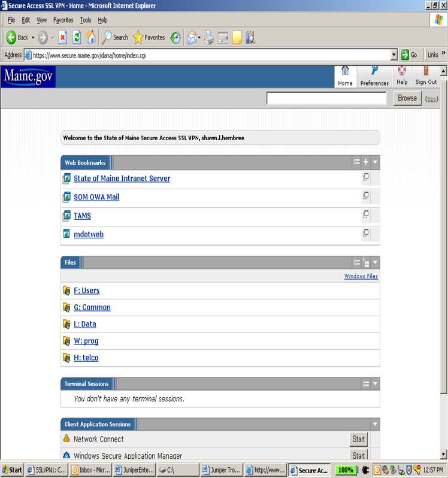Open Preferences in the VPN header
448x478 pixels.
(x=374, y=77)
